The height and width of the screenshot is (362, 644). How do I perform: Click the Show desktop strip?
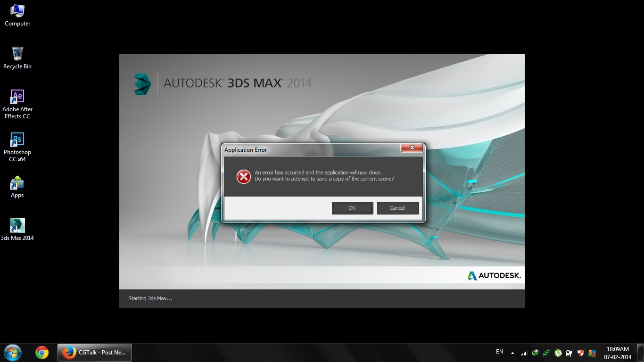tap(641, 353)
